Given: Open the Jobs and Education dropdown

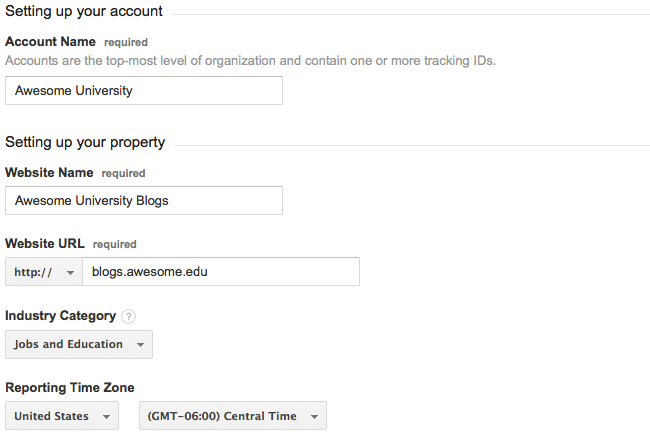Looking at the screenshot, I should [x=79, y=344].
